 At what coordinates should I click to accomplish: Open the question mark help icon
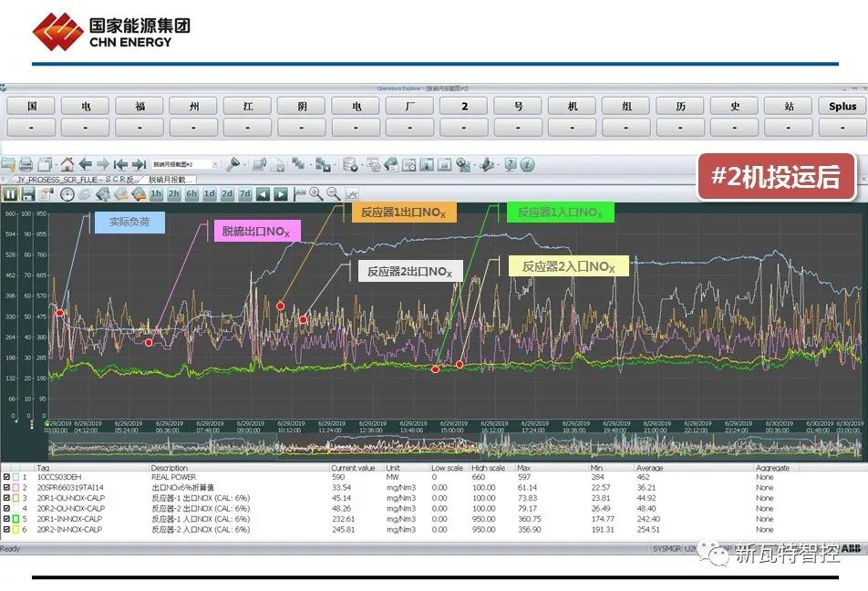(x=510, y=164)
